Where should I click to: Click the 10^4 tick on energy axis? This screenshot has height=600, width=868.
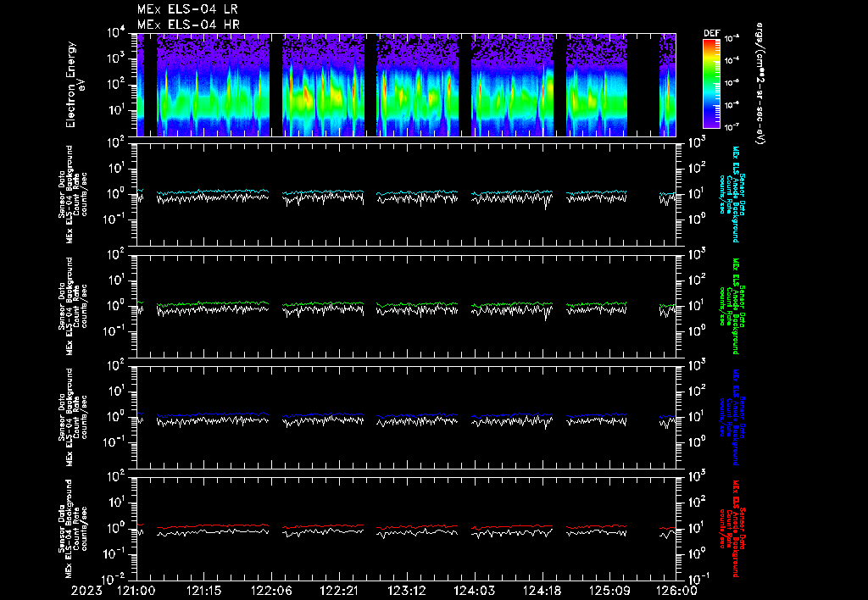116,32
